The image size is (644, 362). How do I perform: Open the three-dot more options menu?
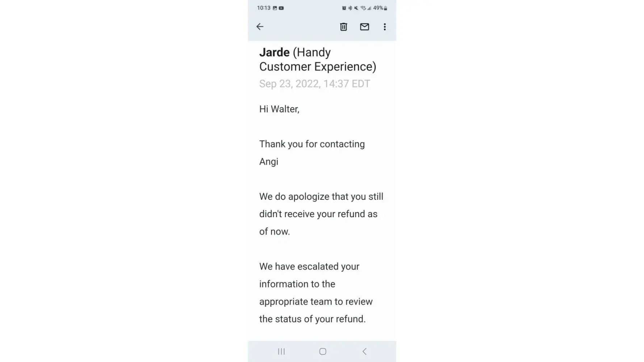click(385, 26)
